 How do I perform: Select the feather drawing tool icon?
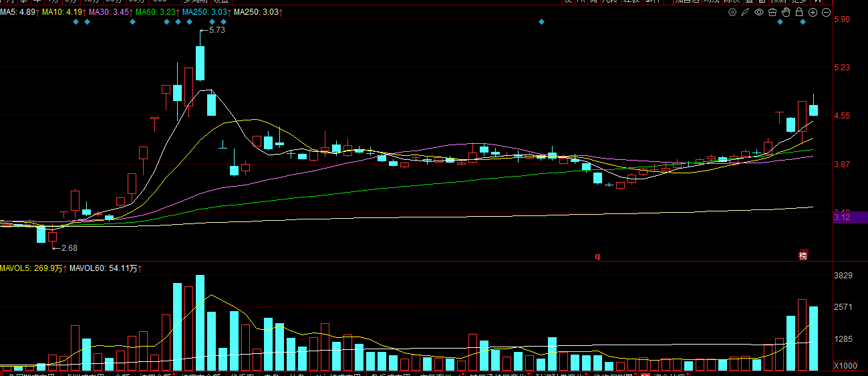(x=746, y=12)
